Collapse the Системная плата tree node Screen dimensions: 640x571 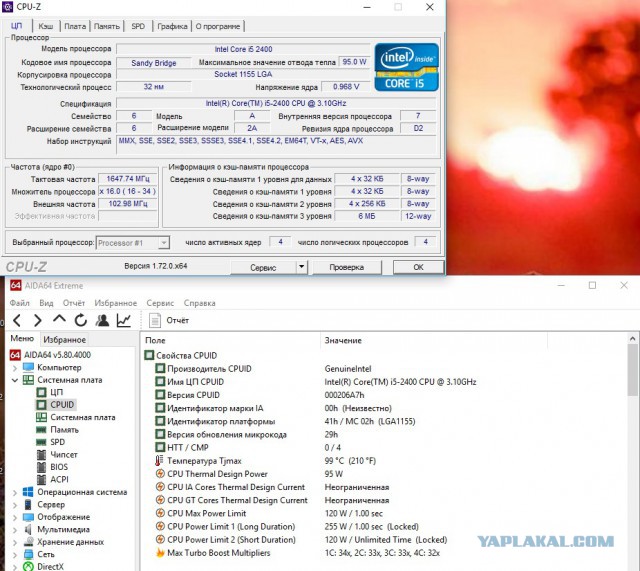coord(15,380)
